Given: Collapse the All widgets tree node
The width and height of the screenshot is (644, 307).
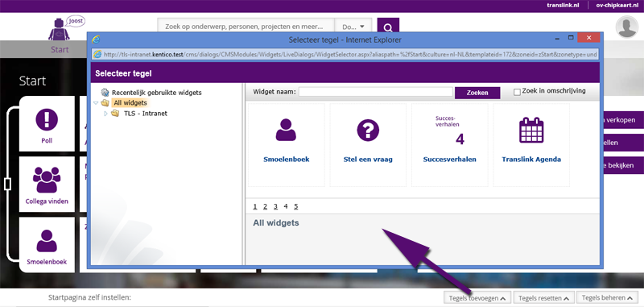Looking at the screenshot, I should pos(96,103).
